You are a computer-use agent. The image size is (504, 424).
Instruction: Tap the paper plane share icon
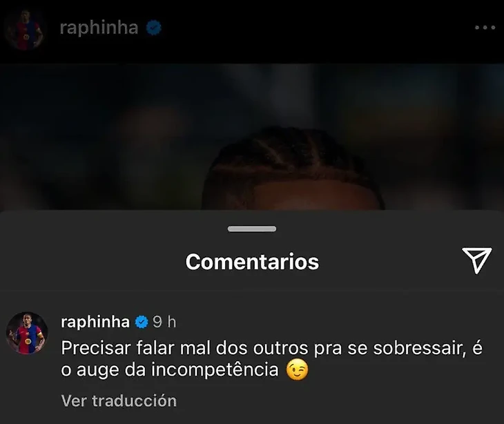tap(477, 260)
